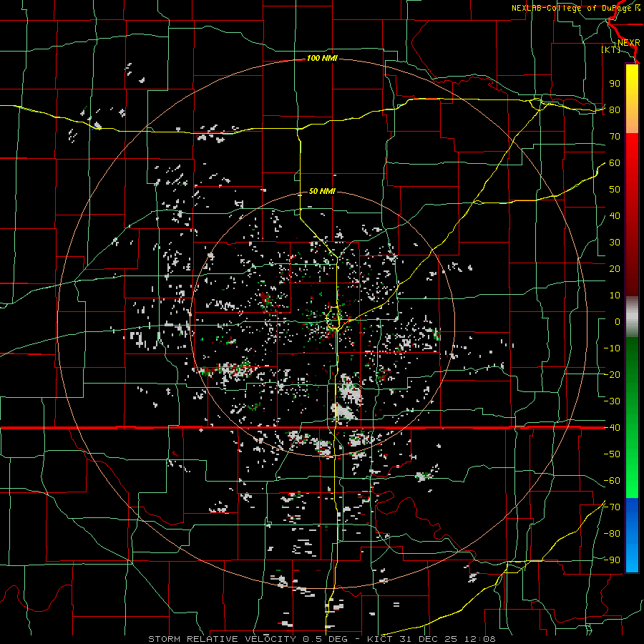Click the 70 value on the color scale
Screen dimensions: 644x644
(615, 137)
